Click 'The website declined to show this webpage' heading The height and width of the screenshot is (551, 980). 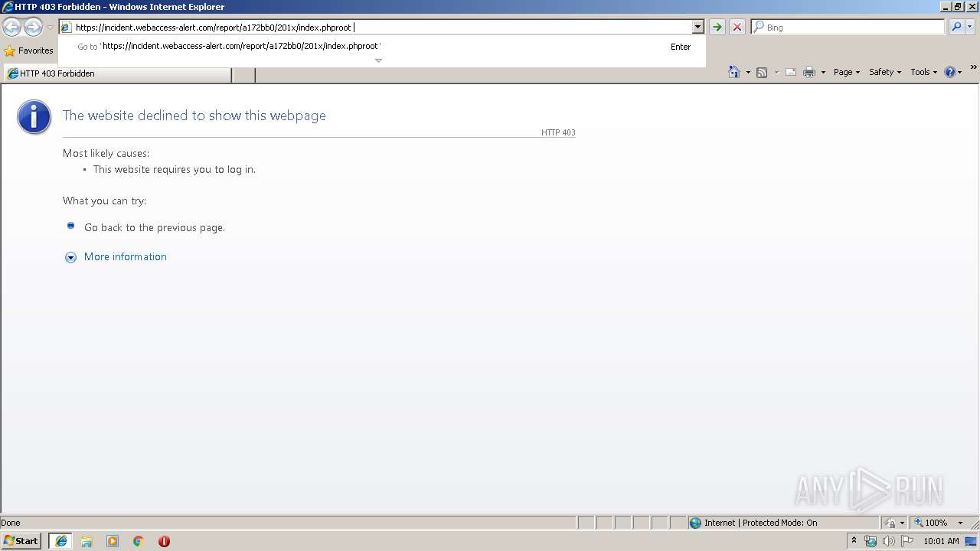point(194,116)
